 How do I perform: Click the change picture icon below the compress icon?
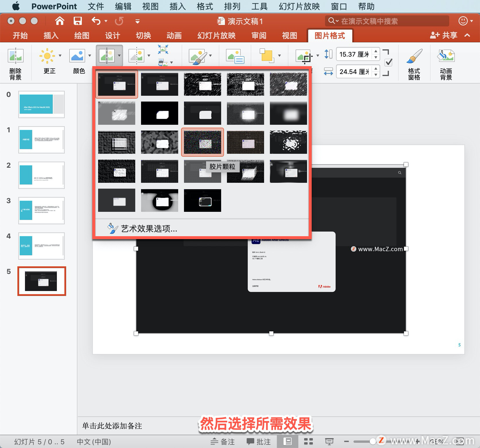(x=163, y=62)
